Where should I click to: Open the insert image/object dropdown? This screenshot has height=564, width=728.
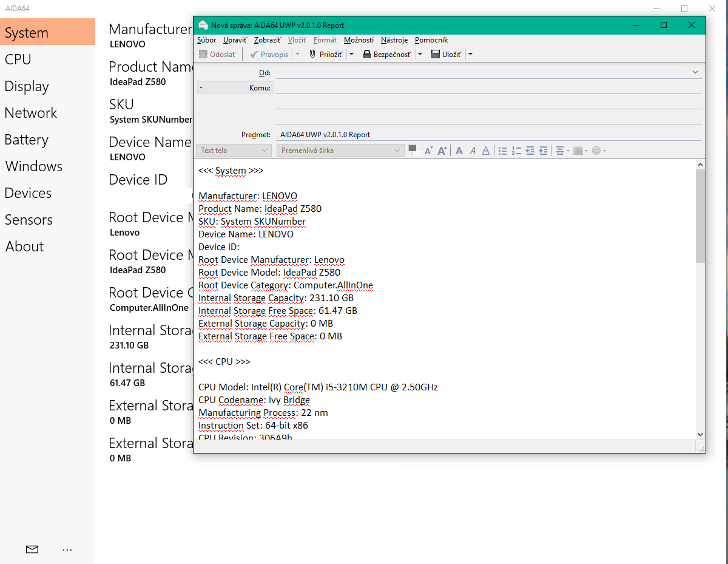tap(580, 151)
